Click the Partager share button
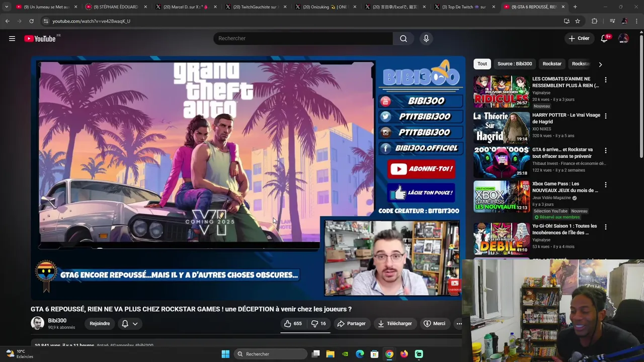The height and width of the screenshot is (362, 644). tap(351, 324)
